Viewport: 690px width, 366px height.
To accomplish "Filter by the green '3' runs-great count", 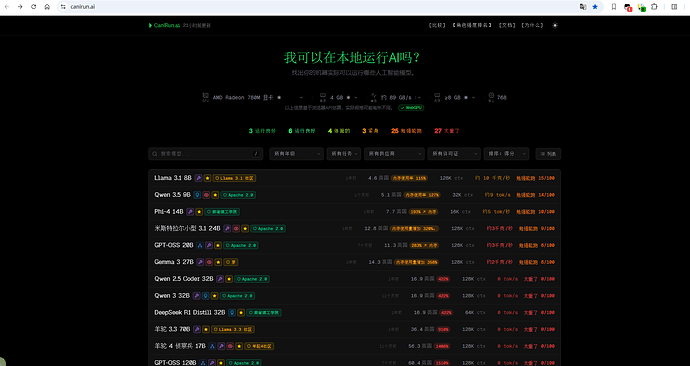I will [262, 131].
